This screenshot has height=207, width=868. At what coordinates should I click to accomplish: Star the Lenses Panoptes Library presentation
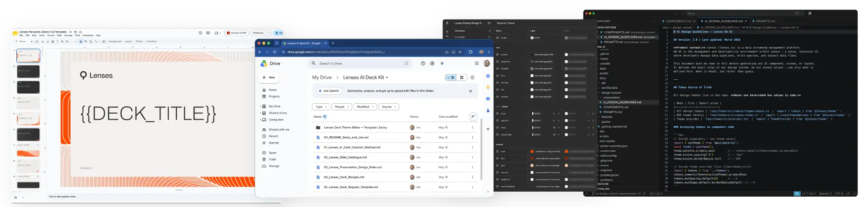click(71, 32)
